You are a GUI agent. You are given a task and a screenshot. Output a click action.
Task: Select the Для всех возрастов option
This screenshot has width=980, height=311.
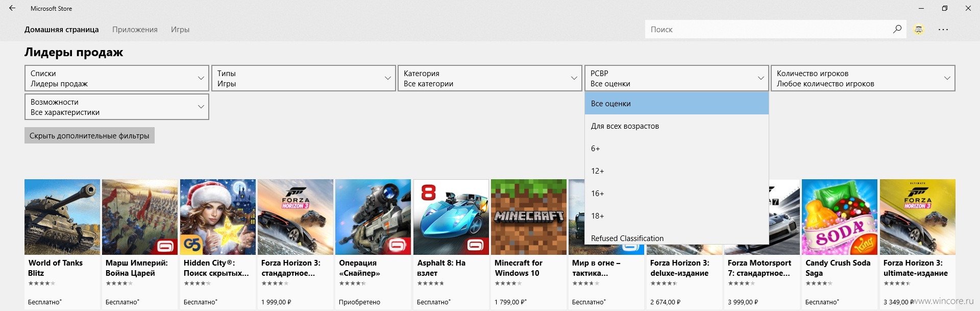pos(677,126)
